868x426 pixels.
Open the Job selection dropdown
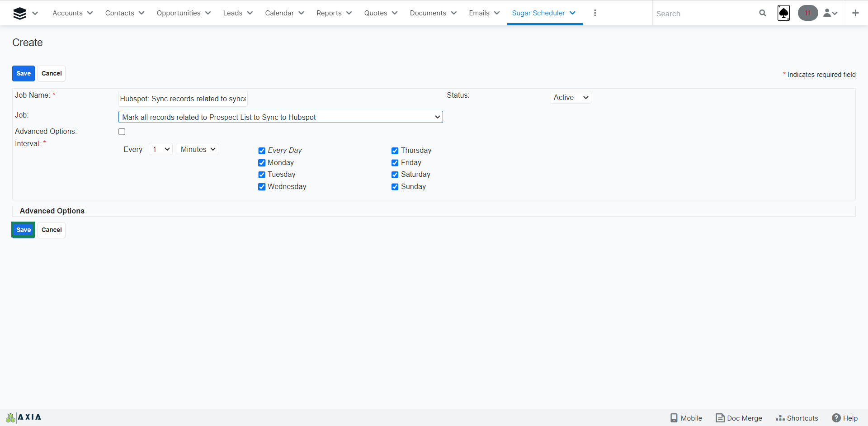[x=280, y=117]
